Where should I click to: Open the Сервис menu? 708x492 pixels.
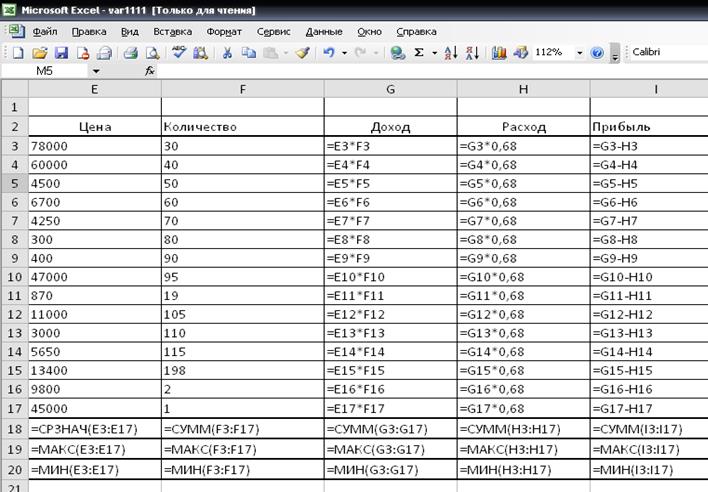click(x=273, y=32)
